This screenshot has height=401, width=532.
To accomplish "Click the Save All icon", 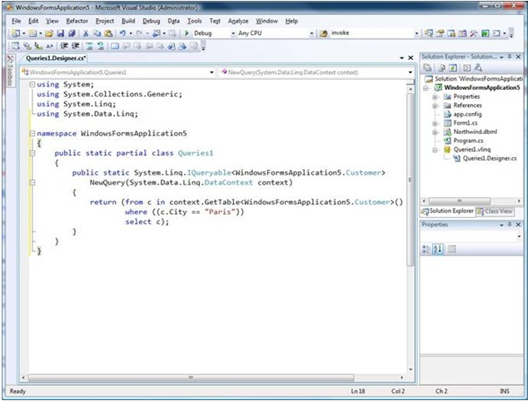I will tap(72, 33).
